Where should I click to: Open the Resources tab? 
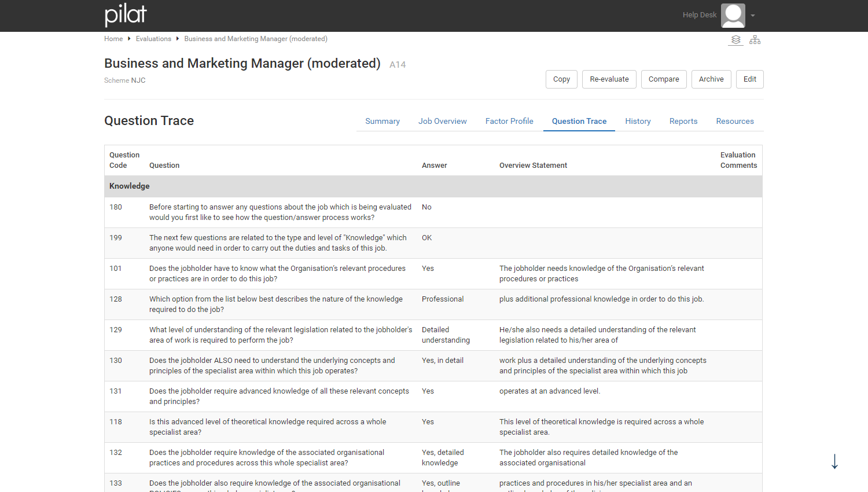pyautogui.click(x=735, y=121)
